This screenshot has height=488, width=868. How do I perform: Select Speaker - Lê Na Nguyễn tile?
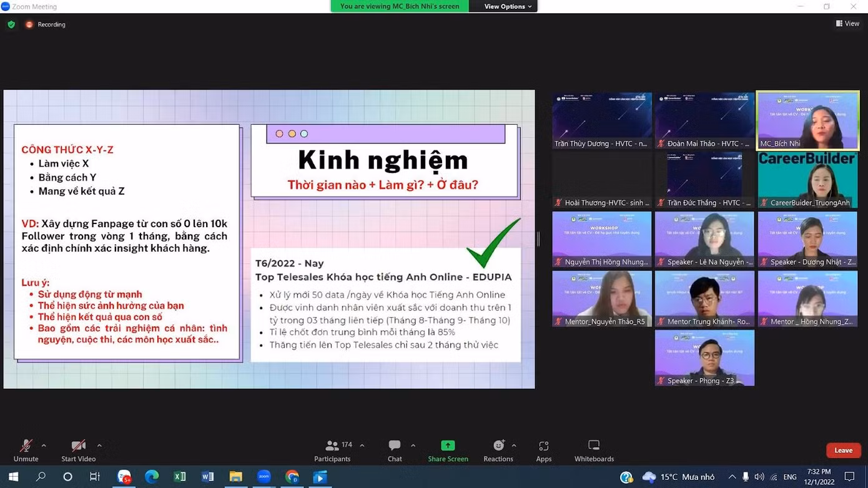point(704,239)
